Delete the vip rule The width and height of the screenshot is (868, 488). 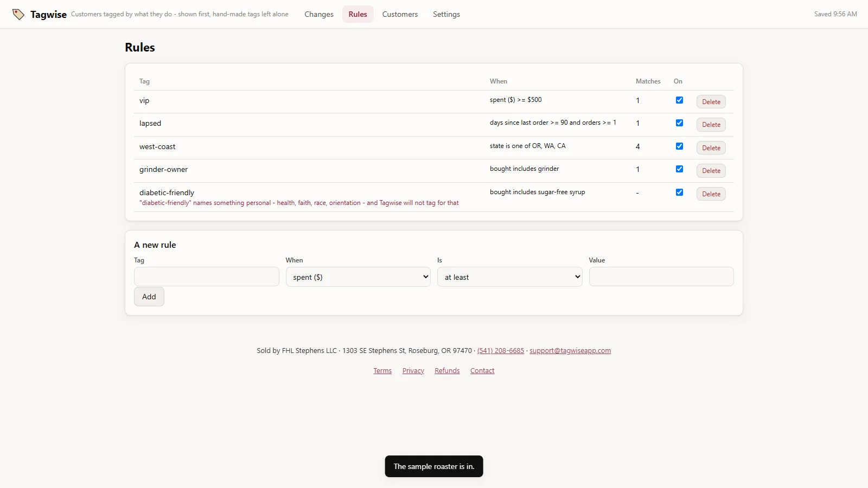point(711,101)
